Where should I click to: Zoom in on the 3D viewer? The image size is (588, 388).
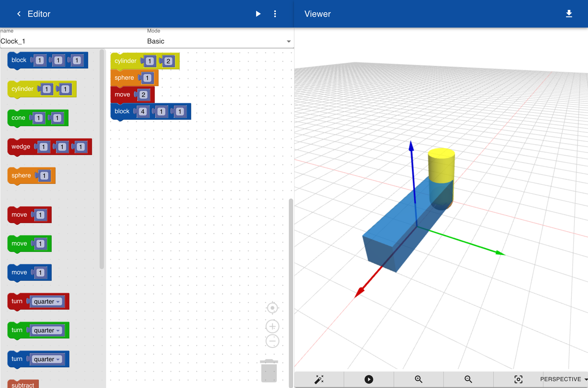(419, 379)
